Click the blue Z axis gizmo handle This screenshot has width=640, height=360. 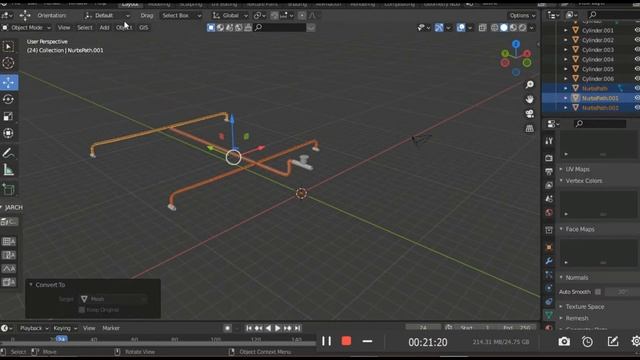point(516,43)
